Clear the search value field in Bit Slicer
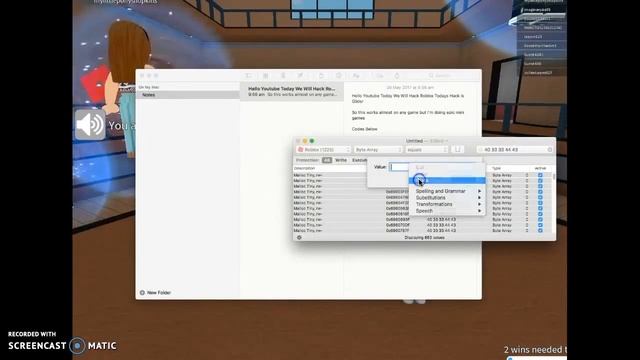 coord(550,150)
